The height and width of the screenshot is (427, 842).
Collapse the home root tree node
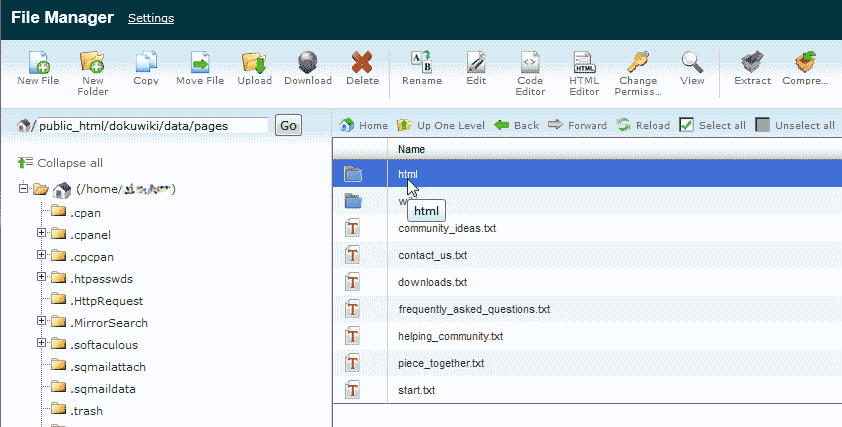pyautogui.click(x=24, y=189)
